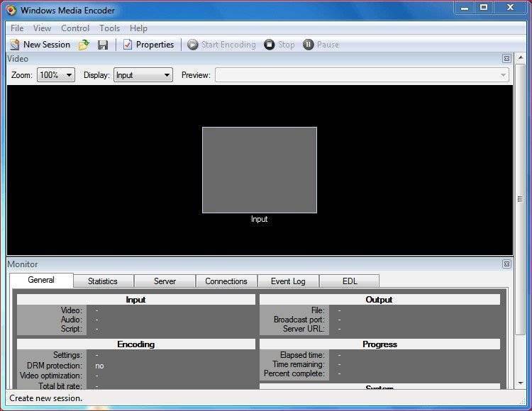The height and width of the screenshot is (411, 532).
Task: Click the open folder icon in toolbar
Action: [84, 45]
